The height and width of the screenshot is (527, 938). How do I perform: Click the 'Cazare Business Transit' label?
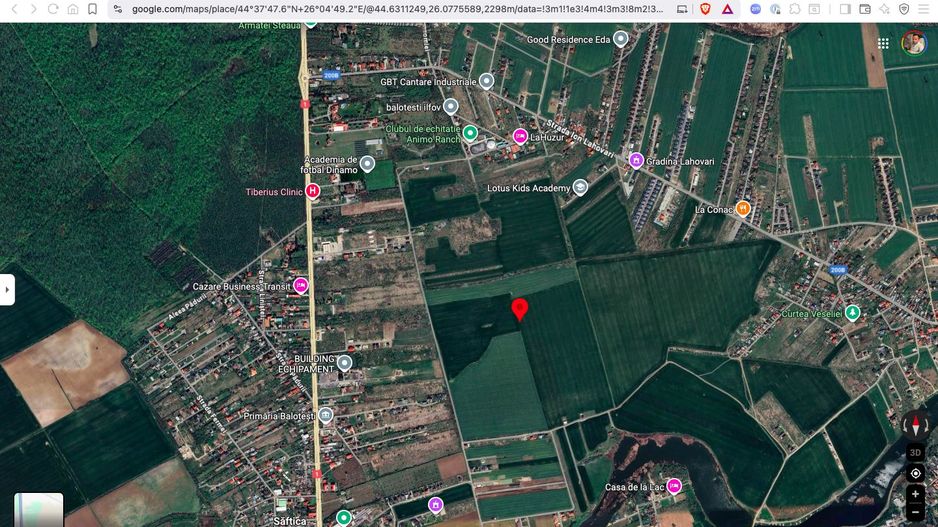(x=241, y=287)
